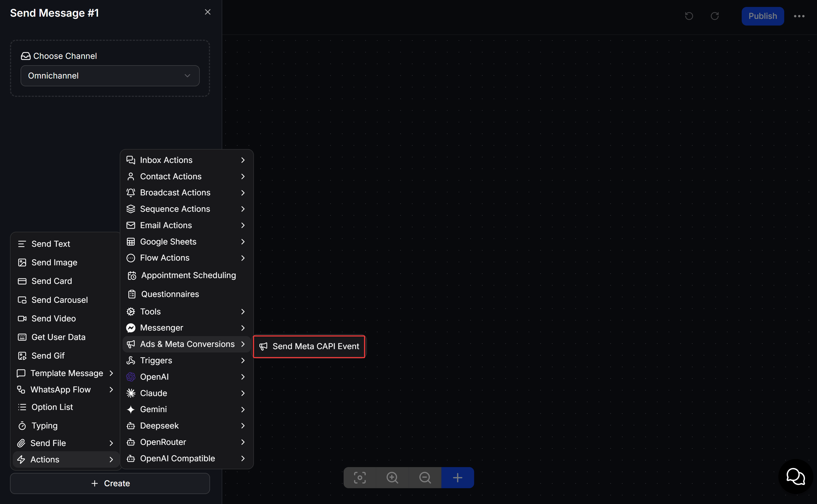
Task: Open the Broadcast Actions menu entry
Action: click(186, 193)
